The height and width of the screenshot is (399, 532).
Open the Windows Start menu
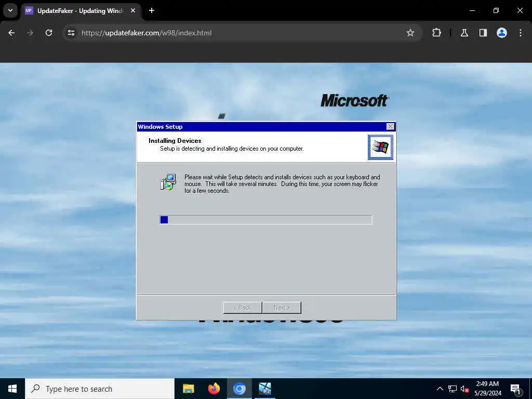(x=12, y=389)
